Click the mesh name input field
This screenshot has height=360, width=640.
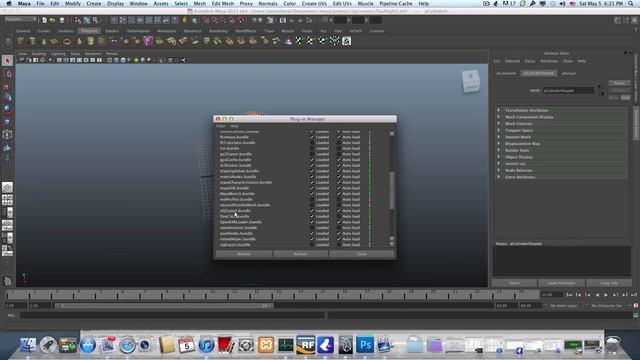[568, 91]
